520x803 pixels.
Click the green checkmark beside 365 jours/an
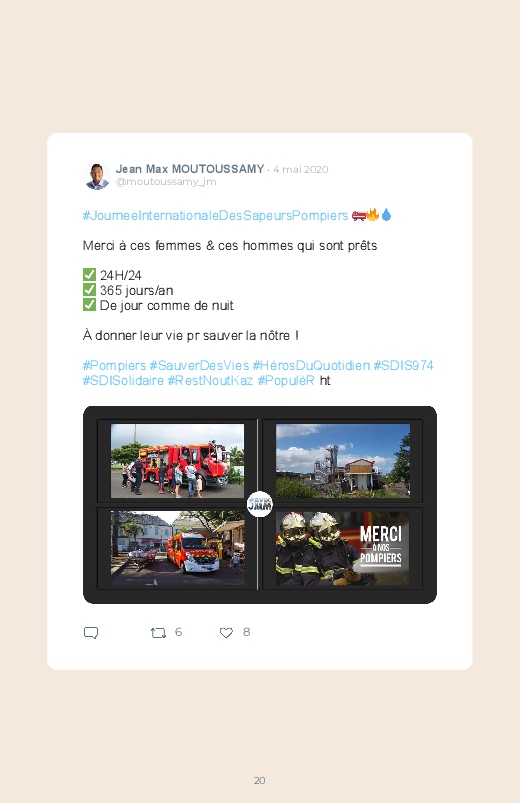click(x=89, y=290)
